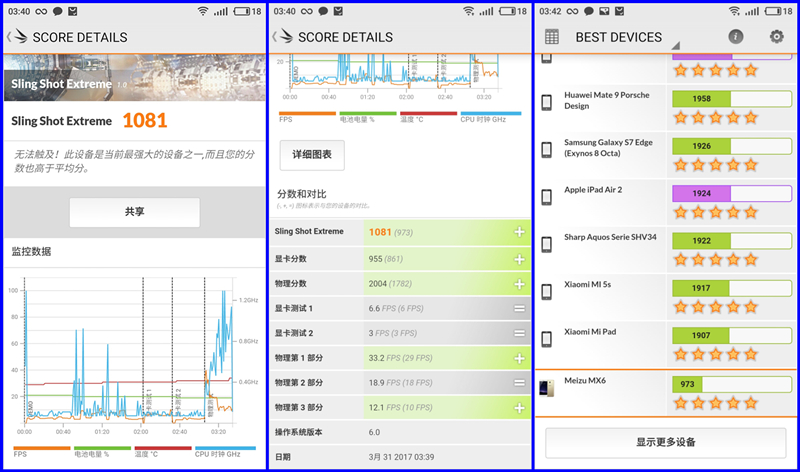800x472 pixels.
Task: Open the grid menu icon beside Best Devices
Action: (552, 37)
